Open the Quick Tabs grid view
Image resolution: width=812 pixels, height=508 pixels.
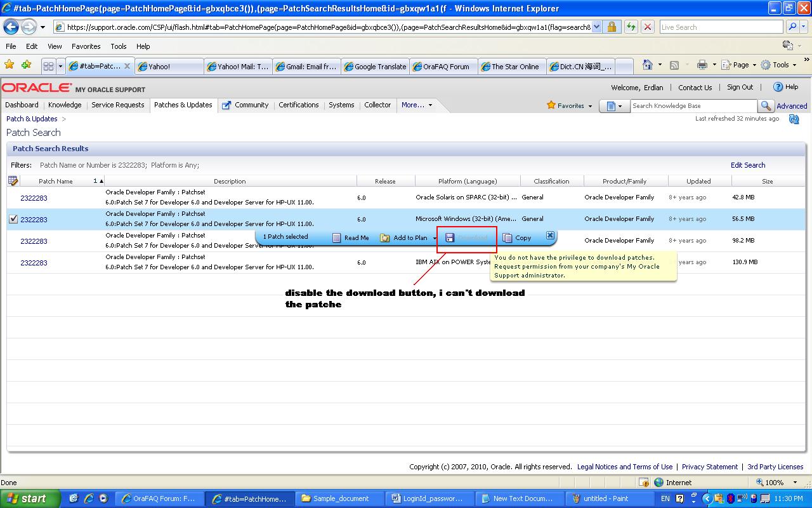click(48, 66)
